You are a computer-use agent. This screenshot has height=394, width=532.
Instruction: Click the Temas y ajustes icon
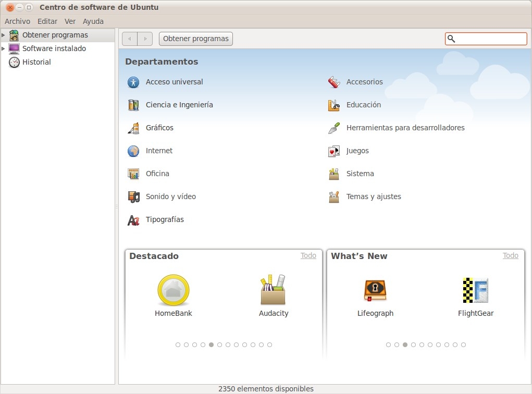(x=334, y=197)
